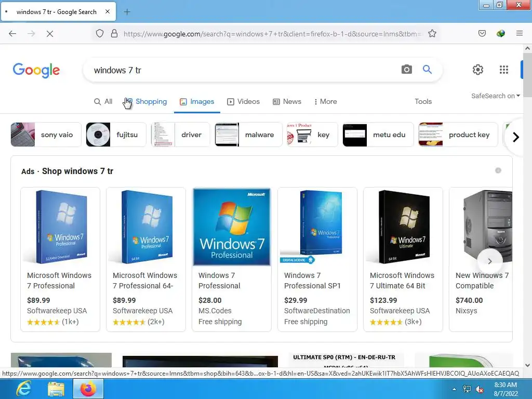
Task: Click the 'Shop windows 7 tr' ads heading
Action: (x=77, y=171)
